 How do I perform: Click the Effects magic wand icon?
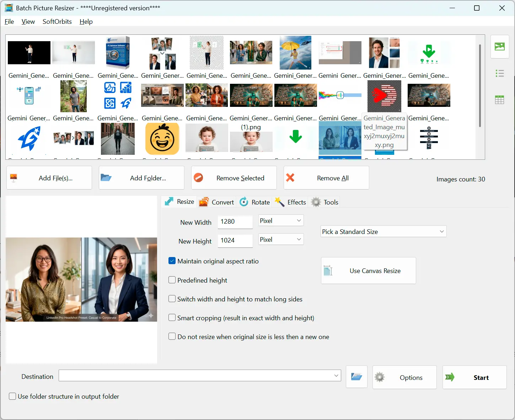[279, 202]
